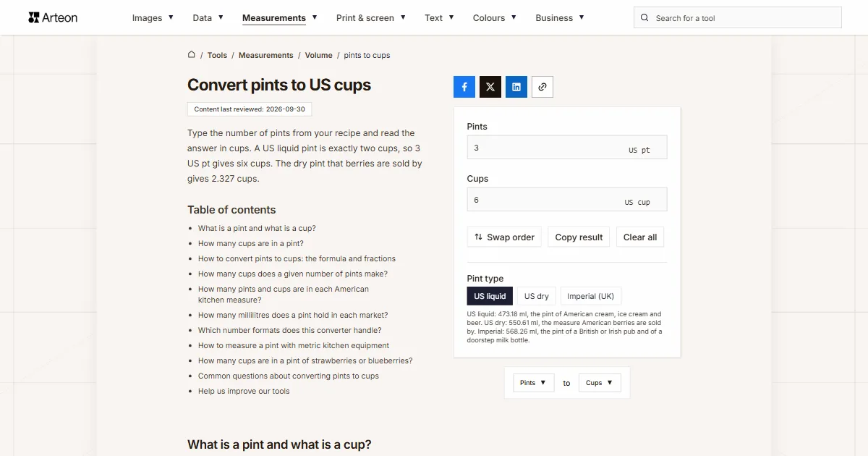
Task: Copy page link with chain icon
Action: coord(542,87)
